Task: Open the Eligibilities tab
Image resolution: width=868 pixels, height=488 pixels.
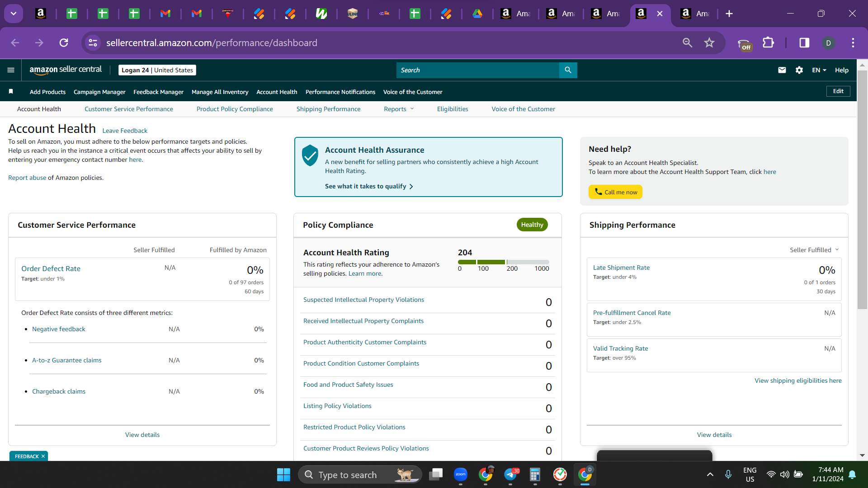Action: coord(453,109)
